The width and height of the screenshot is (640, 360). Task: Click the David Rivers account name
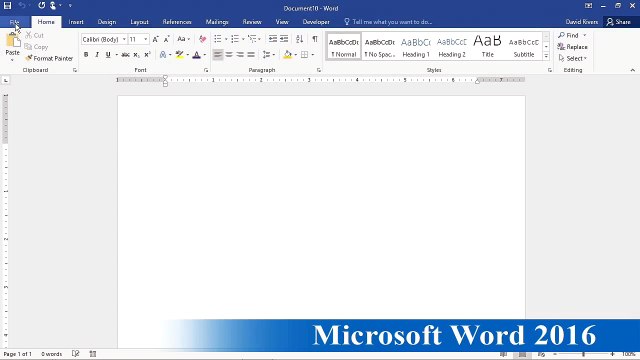(x=582, y=22)
